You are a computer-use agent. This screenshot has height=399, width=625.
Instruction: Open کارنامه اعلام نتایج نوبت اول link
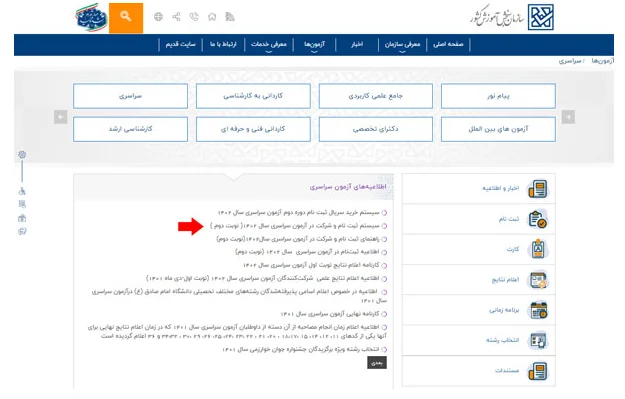pos(311,265)
